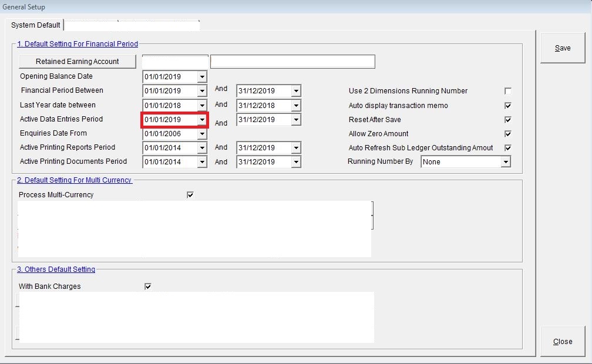Toggle Auto Refresh Sub Ledger Outstanding checkbox

[x=508, y=148]
